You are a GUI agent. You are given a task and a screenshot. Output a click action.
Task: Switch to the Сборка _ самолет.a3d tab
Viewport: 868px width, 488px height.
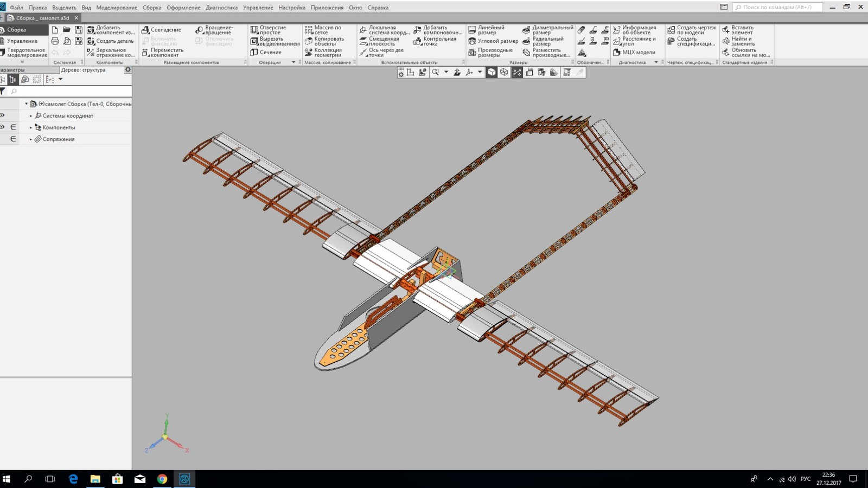42,18
